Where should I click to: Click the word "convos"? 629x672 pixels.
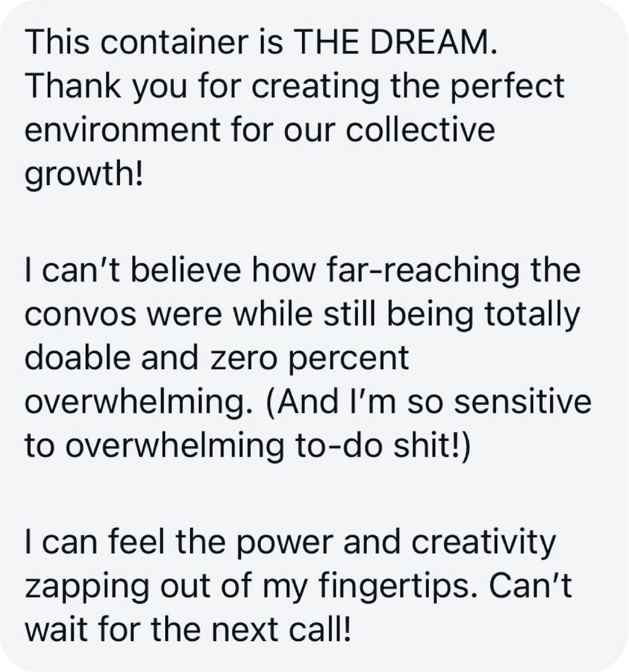coord(81,314)
